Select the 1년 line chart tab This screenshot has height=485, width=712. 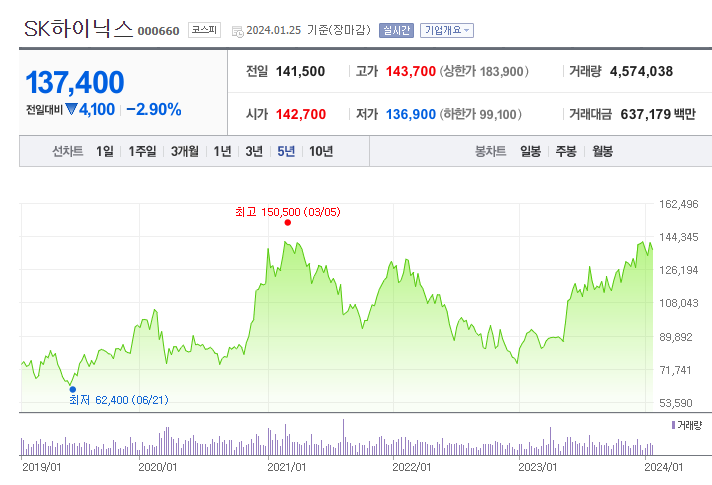222,151
